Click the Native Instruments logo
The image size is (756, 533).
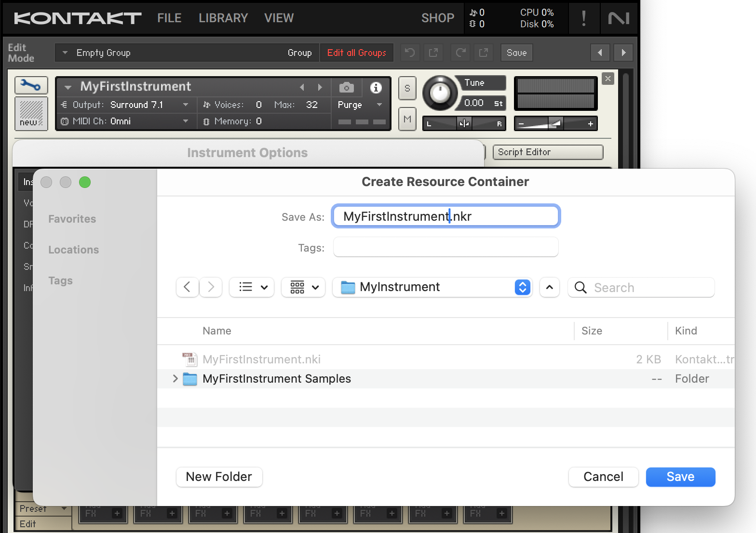point(619,18)
